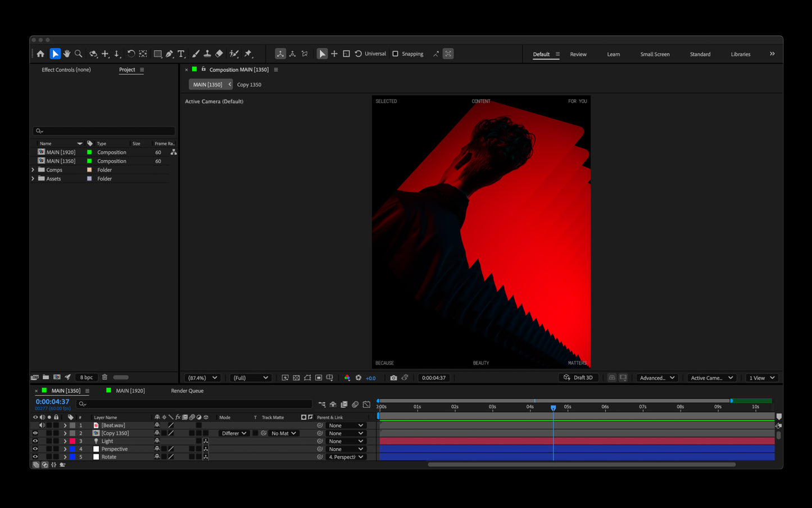Open the magnification 87.4% dropdown

pos(202,378)
